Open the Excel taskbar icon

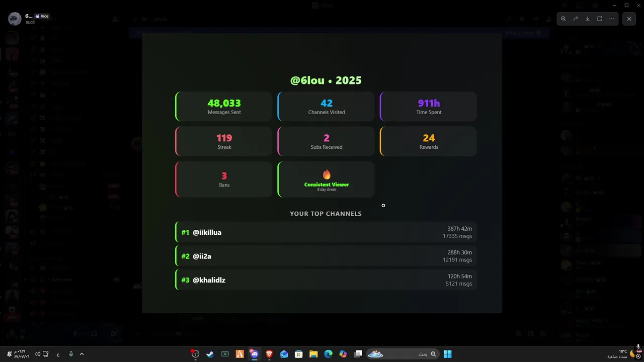225,354
